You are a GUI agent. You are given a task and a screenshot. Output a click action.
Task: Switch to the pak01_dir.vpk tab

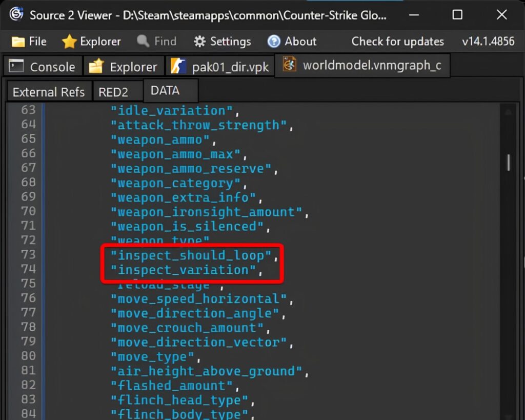[x=220, y=67]
